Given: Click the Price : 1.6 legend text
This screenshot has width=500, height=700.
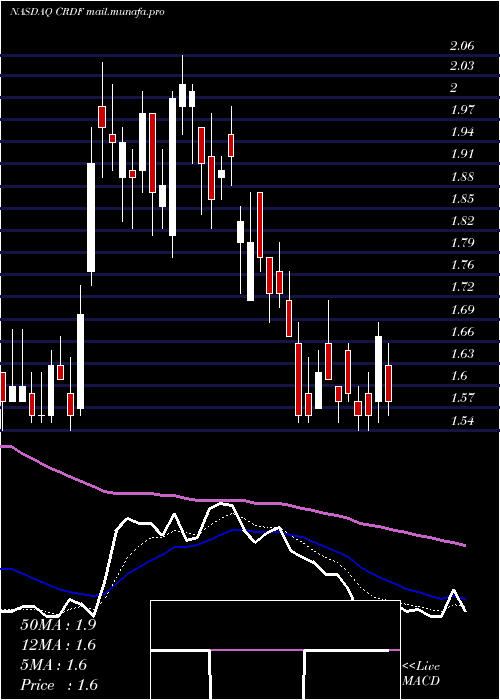Looking at the screenshot, I should click(59, 685).
